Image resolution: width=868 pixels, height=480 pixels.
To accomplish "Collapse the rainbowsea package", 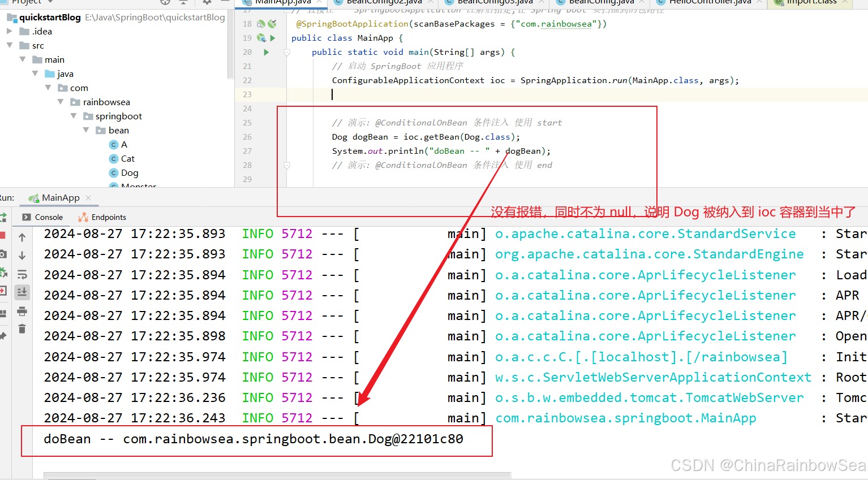I will pyautogui.click(x=61, y=102).
